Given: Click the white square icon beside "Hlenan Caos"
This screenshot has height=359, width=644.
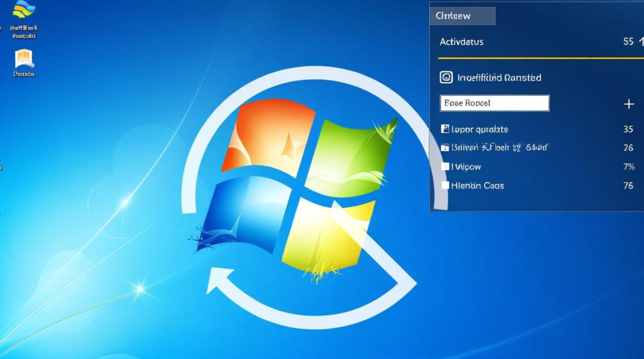Looking at the screenshot, I should tap(445, 185).
